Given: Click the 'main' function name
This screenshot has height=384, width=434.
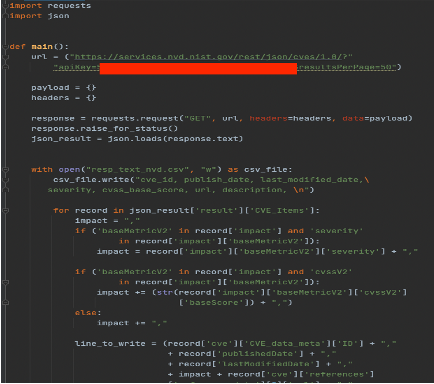Looking at the screenshot, I should pyautogui.click(x=42, y=47).
